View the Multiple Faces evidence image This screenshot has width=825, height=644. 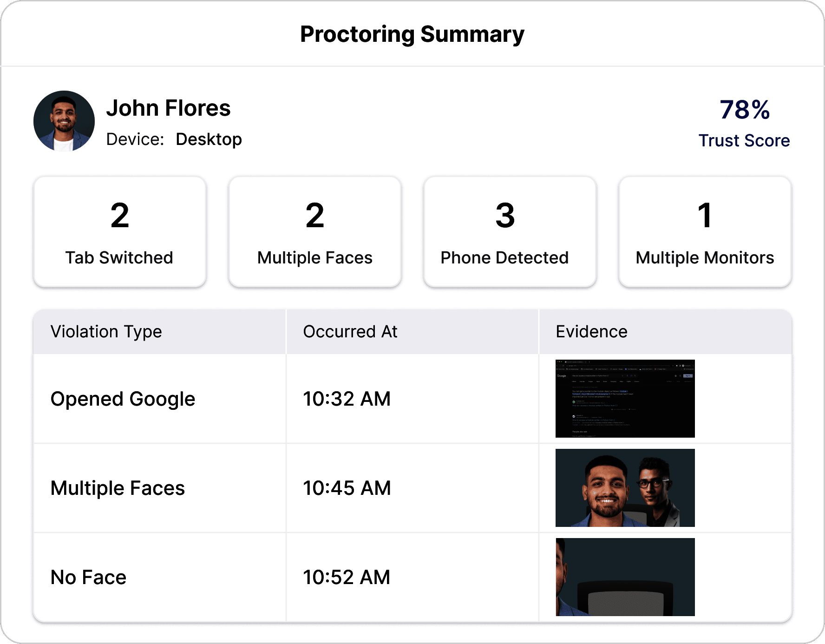coord(624,487)
